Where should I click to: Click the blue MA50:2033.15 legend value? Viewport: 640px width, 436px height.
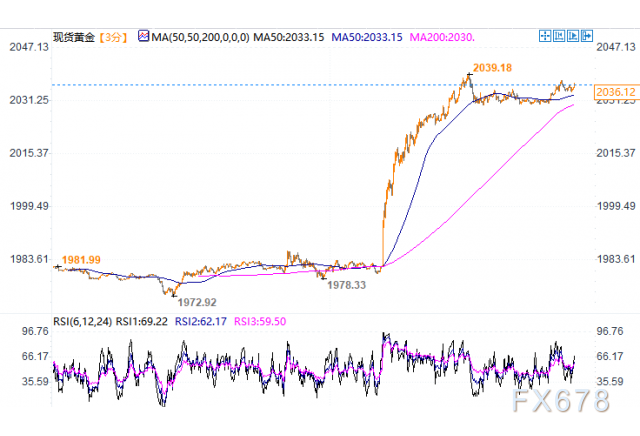(x=367, y=38)
